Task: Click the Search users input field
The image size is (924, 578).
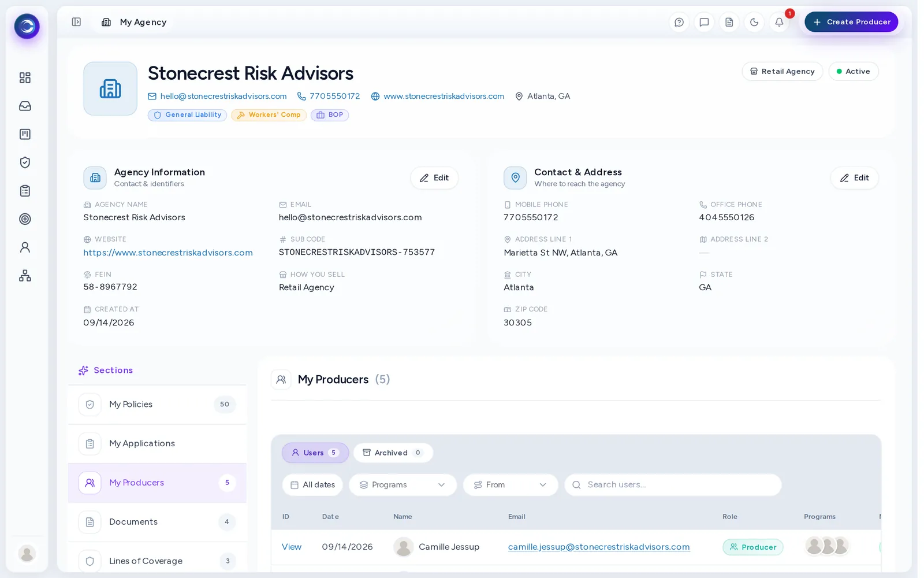Action: tap(673, 485)
